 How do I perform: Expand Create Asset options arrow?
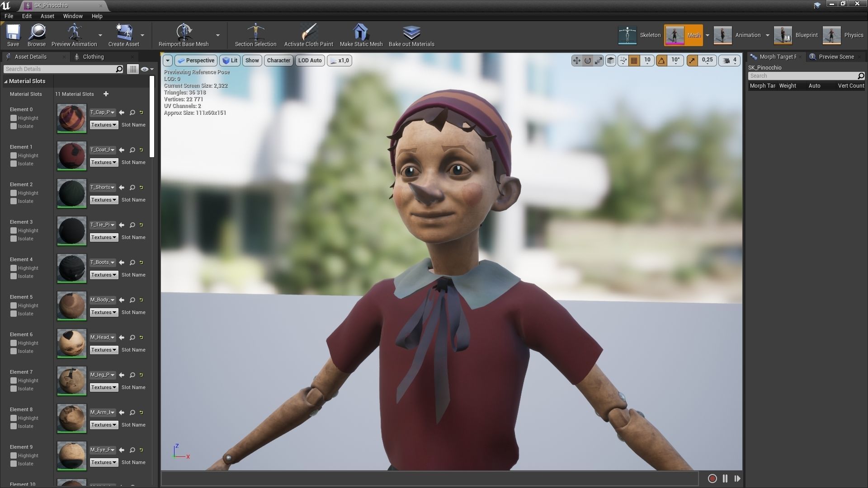point(142,35)
